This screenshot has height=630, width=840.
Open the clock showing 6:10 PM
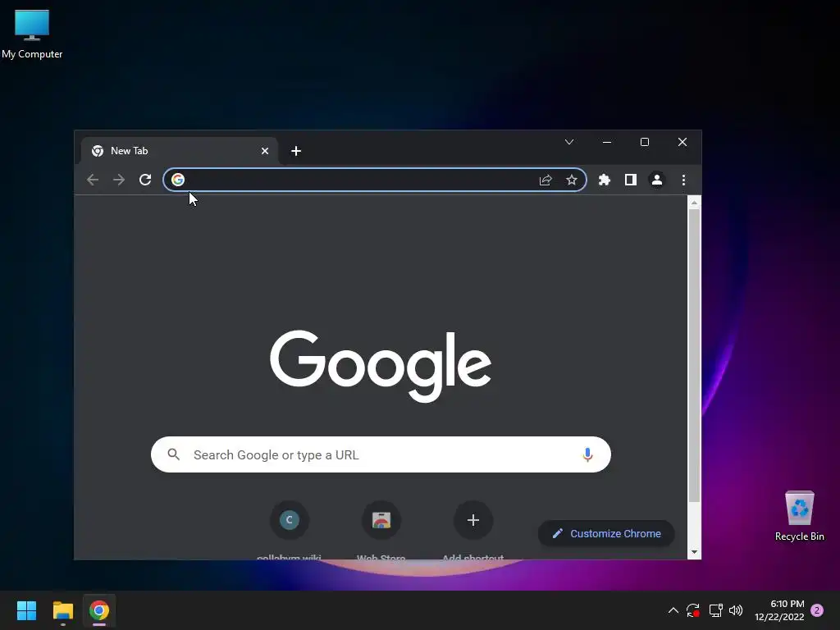click(x=779, y=610)
